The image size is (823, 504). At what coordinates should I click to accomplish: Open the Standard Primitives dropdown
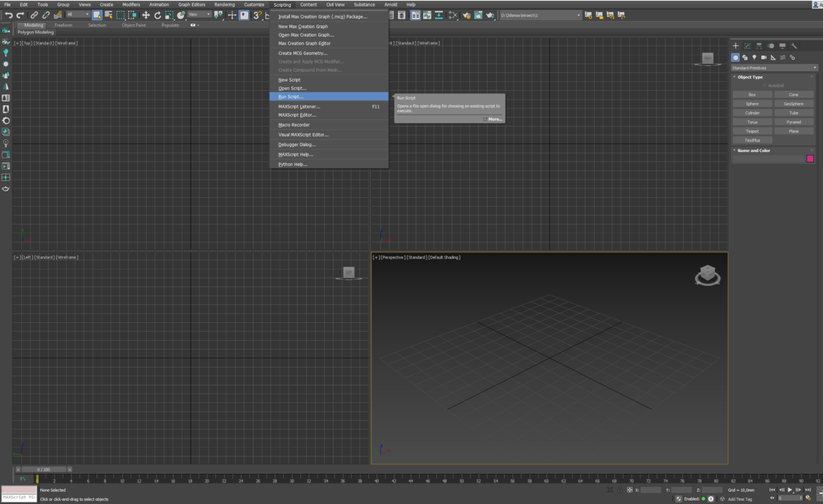774,68
